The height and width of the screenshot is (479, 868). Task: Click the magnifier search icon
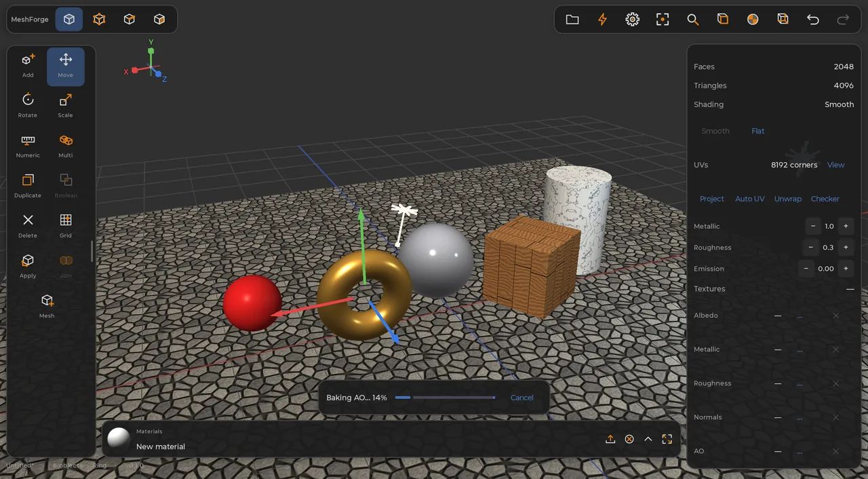pos(692,20)
